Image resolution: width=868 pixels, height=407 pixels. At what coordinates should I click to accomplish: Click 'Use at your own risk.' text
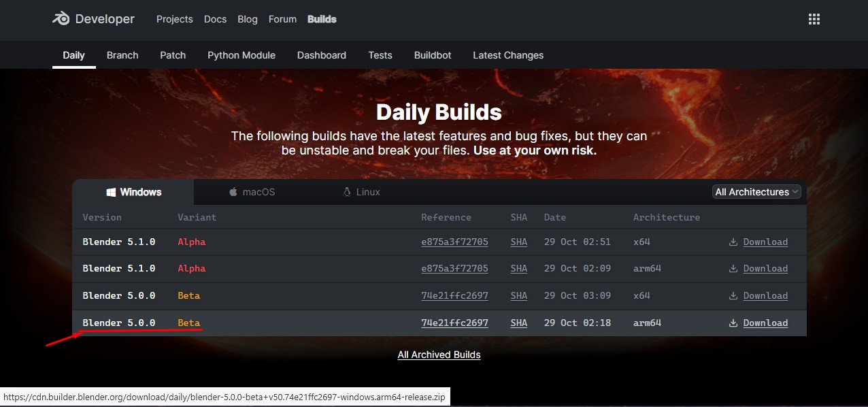[535, 150]
